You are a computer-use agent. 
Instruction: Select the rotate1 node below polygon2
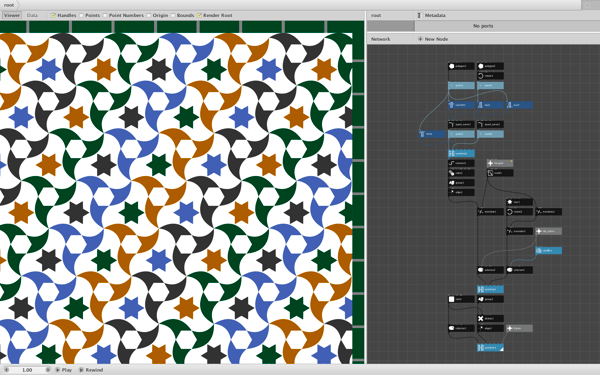(491, 76)
